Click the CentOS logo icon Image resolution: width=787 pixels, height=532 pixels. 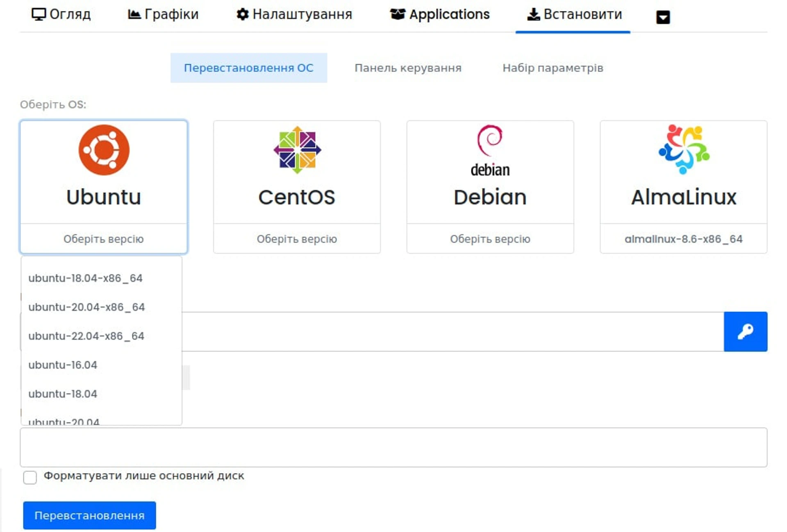(x=297, y=150)
